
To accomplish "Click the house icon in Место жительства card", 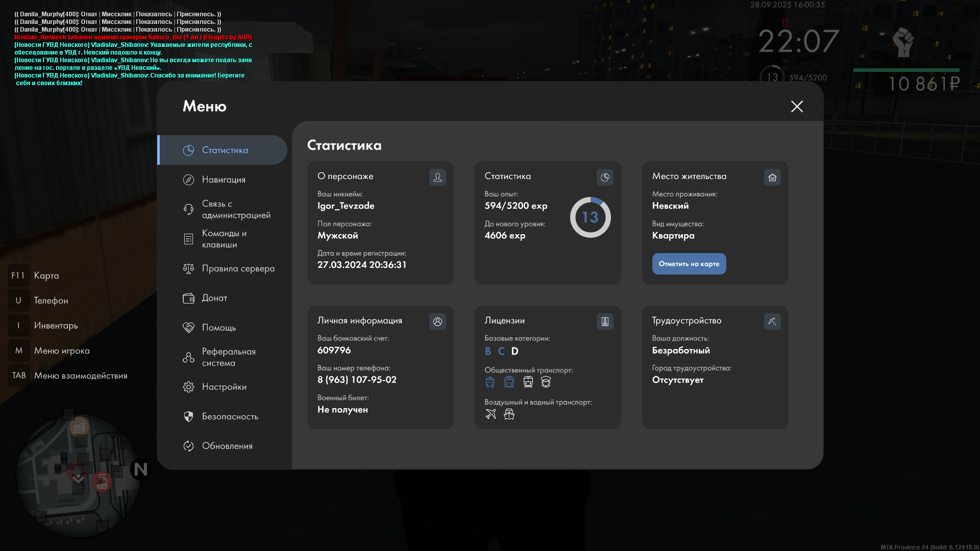I will point(772,177).
